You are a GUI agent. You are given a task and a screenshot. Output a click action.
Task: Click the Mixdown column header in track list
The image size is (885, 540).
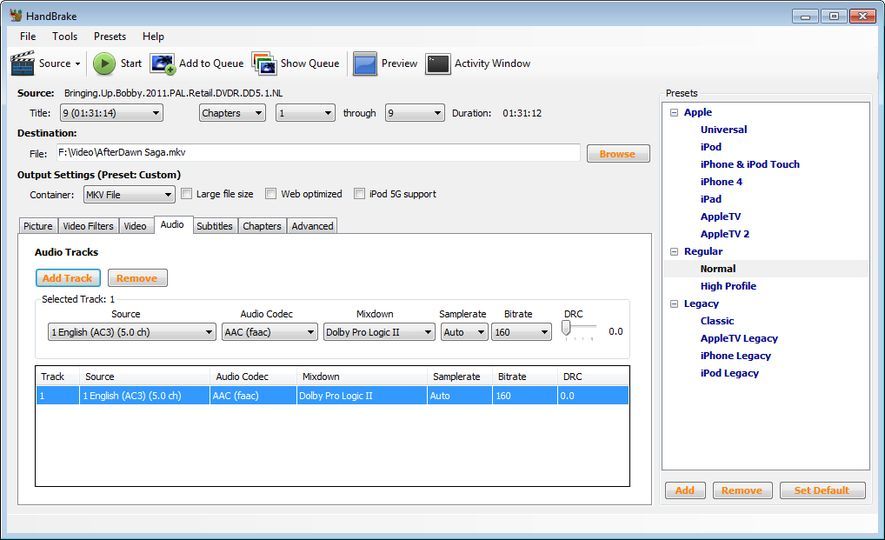coord(362,376)
